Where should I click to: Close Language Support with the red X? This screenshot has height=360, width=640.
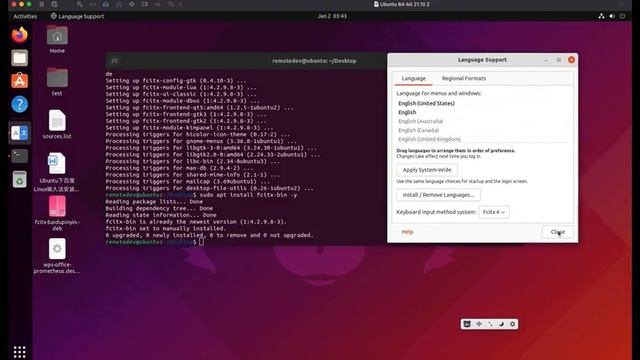pos(571,60)
